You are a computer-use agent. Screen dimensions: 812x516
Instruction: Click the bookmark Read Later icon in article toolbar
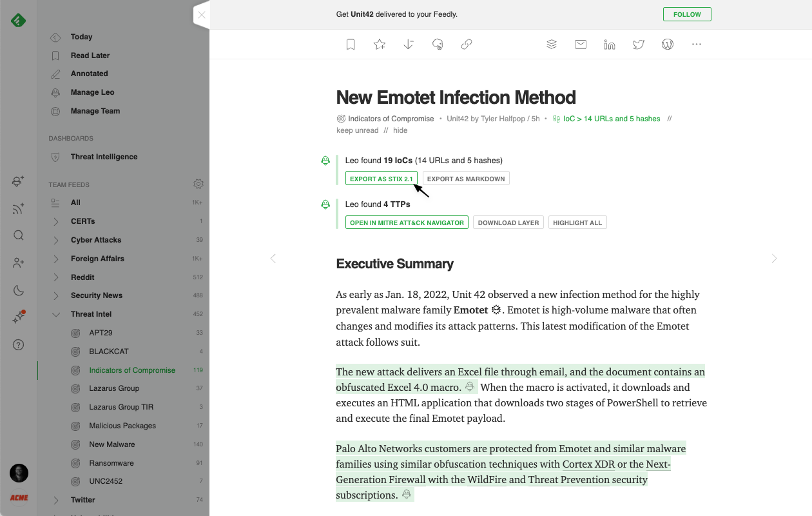click(351, 45)
